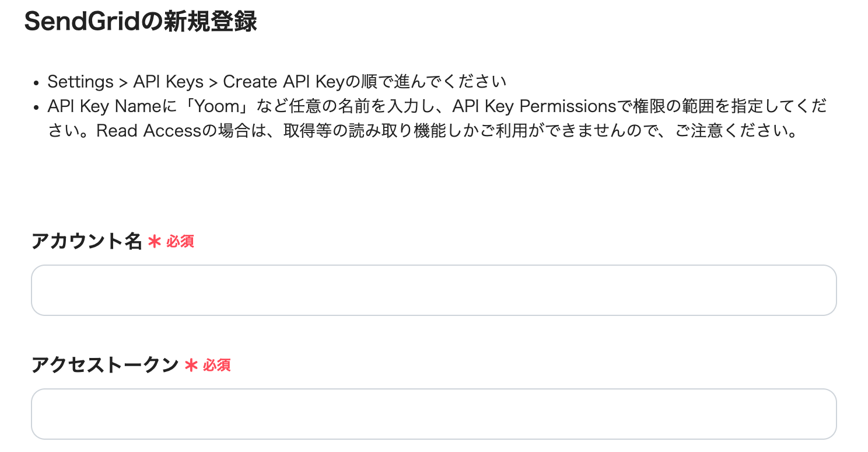Click the SendGridの新規登録 heading

[141, 22]
